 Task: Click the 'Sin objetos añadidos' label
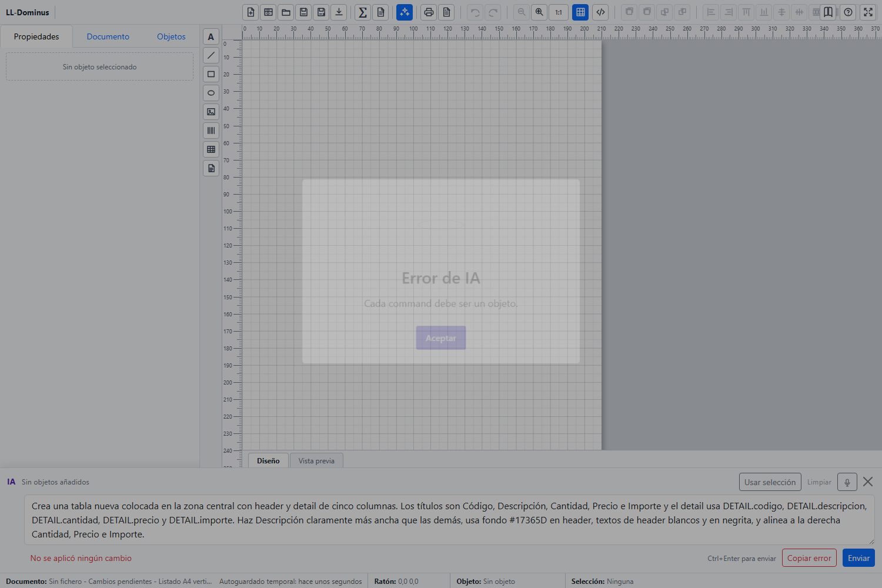[55, 482]
